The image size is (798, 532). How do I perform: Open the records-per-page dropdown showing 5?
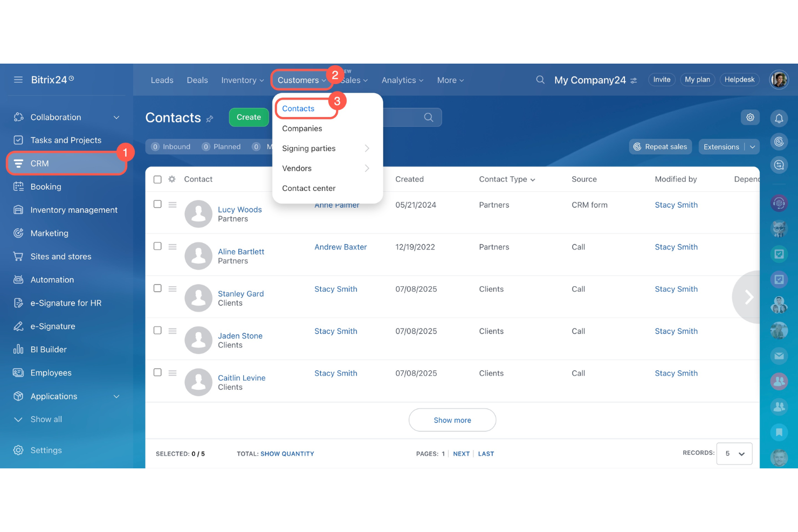(x=733, y=453)
